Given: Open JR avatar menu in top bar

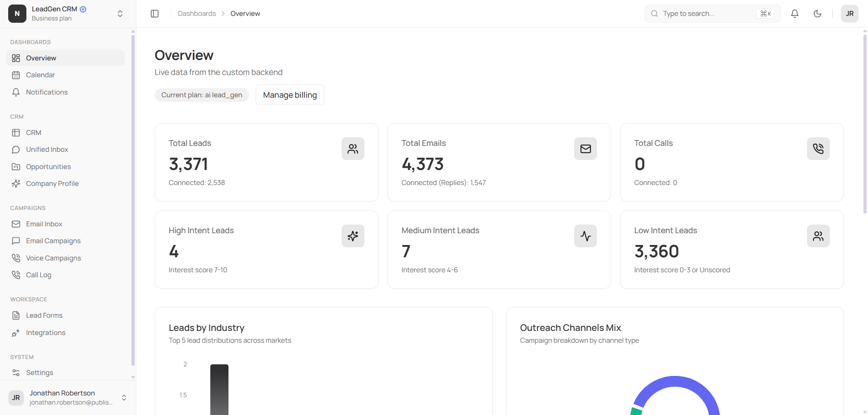Looking at the screenshot, I should [x=850, y=14].
